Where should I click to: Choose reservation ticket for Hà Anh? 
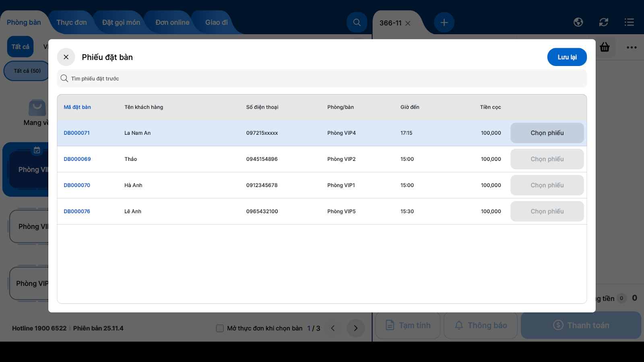(547, 185)
